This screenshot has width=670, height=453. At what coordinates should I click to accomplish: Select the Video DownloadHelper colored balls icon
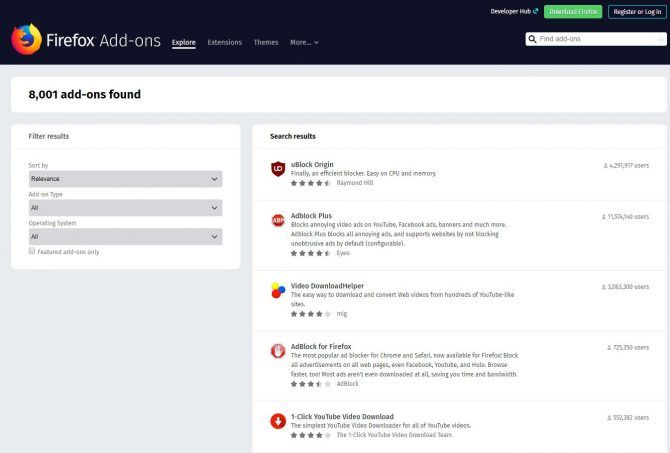[278, 291]
